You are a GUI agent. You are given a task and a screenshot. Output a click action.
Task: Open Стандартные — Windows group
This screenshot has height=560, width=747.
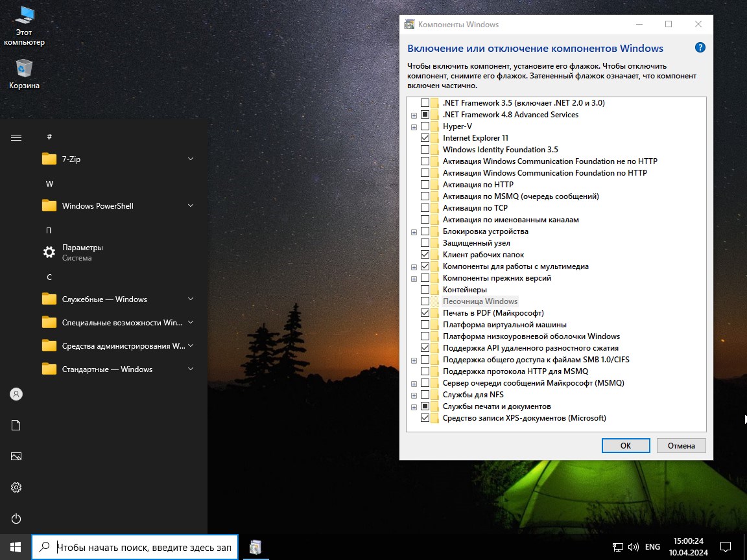coord(119,369)
